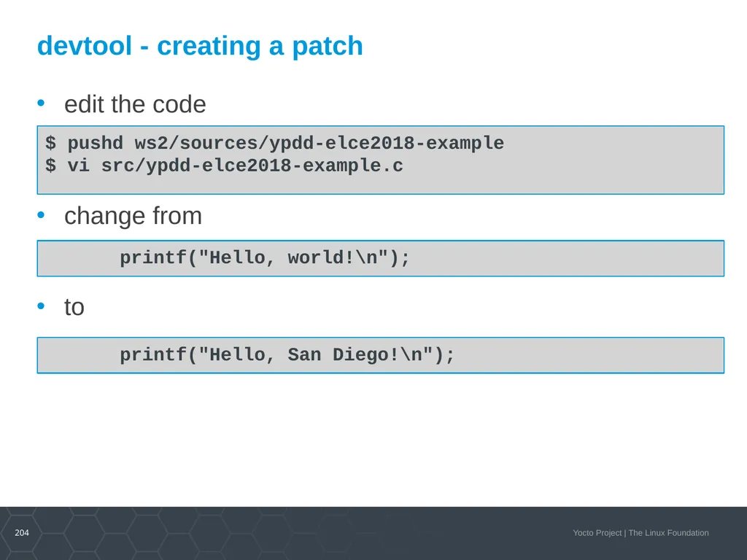This screenshot has height=560, width=747.
Task: Click the 'vi src/ypdd-elce2018-example.c' command line
Action: (225, 166)
